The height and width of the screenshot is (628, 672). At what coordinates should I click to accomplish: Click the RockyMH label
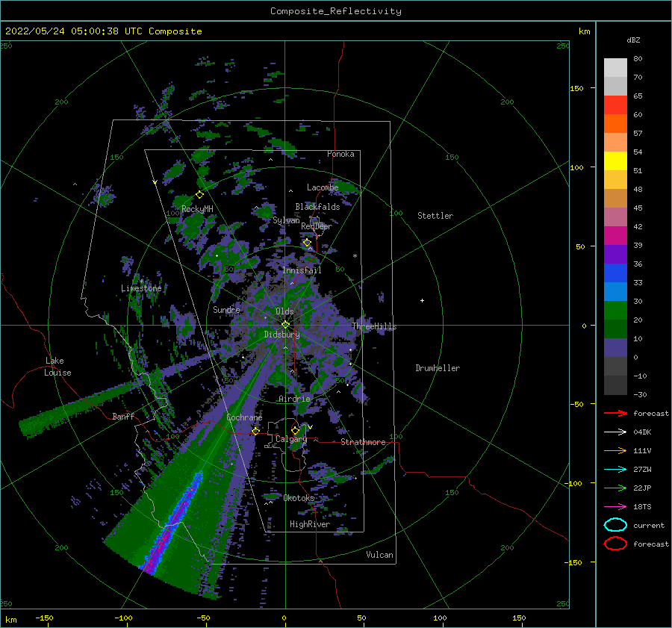(x=197, y=209)
